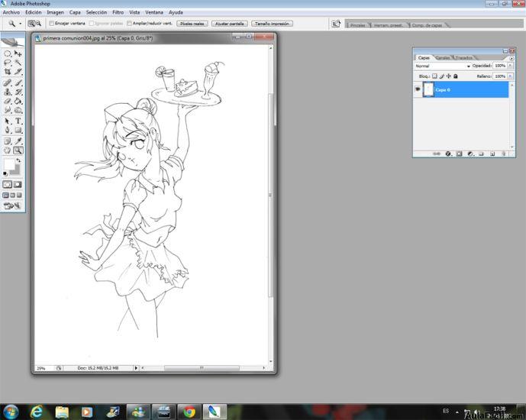Enable Ampliar/reducir vent. checkbox
Screen dimensions: 526x420
coord(129,24)
